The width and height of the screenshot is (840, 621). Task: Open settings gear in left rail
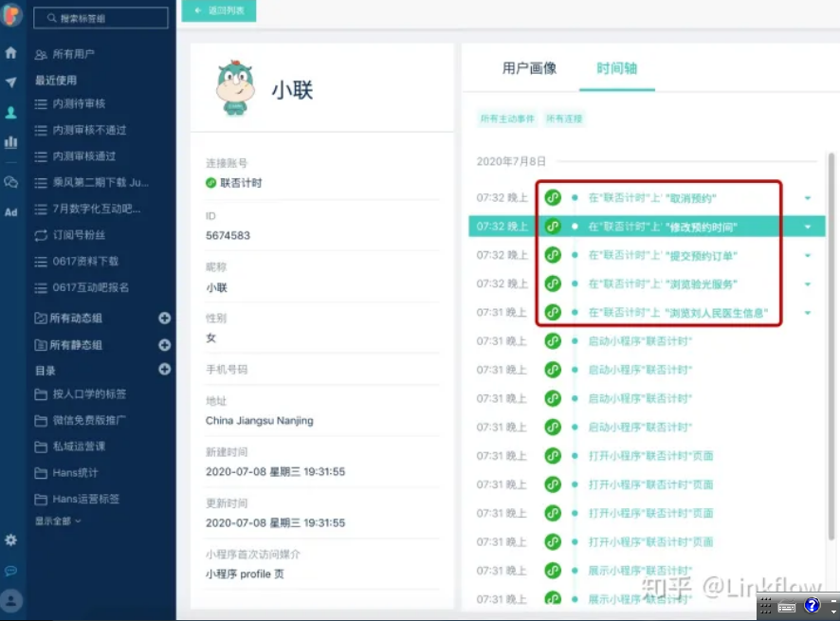[10, 540]
